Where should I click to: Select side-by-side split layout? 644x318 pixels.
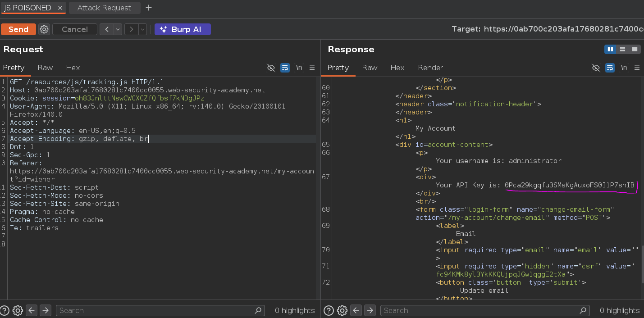[610, 49]
